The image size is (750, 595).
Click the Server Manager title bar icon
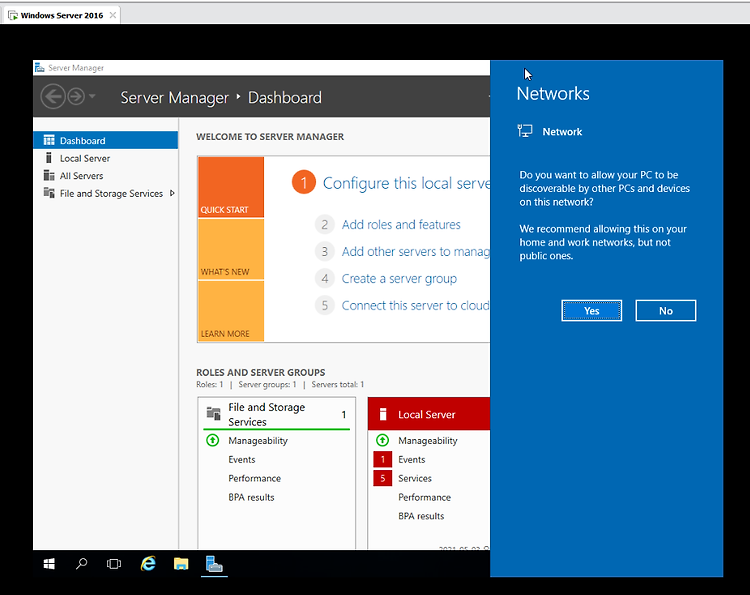coord(39,68)
